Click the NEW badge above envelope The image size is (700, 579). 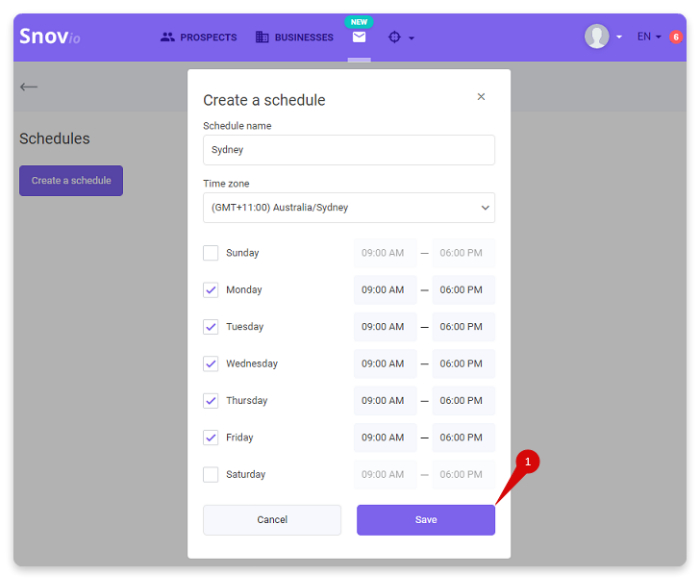[x=359, y=21]
